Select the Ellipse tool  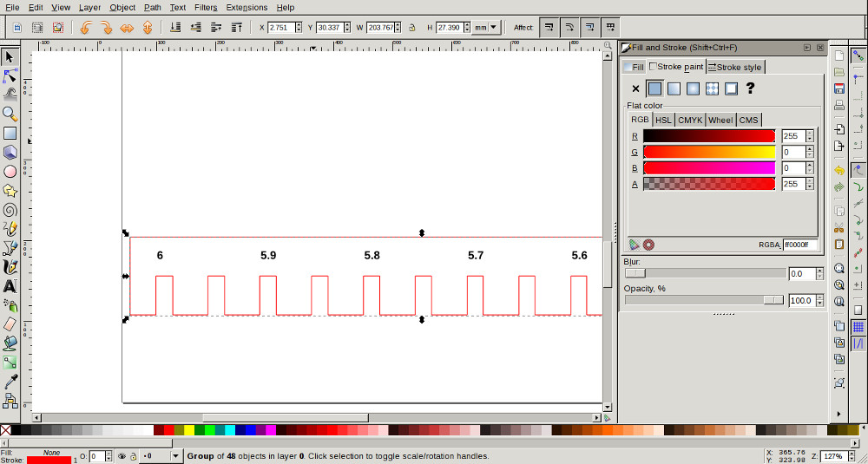click(10, 172)
